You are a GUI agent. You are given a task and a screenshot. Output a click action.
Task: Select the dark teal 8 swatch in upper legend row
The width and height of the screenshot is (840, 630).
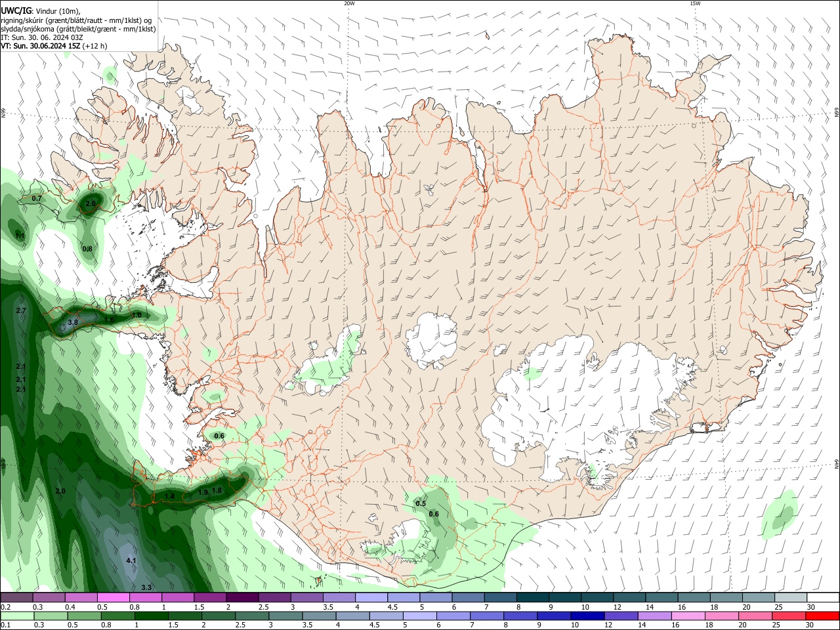point(532,598)
